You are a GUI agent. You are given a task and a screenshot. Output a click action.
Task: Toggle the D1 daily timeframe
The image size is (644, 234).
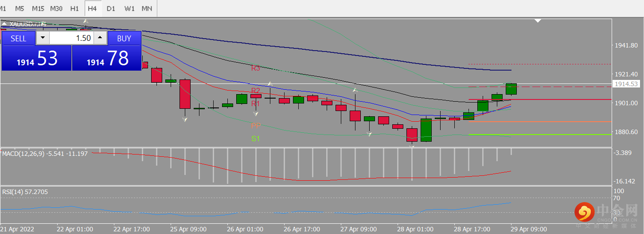pos(111,8)
